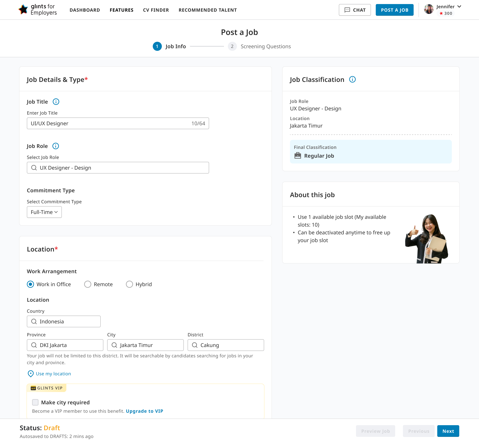
Task: Click the UI/UX Designer job title field
Action: click(x=108, y=123)
